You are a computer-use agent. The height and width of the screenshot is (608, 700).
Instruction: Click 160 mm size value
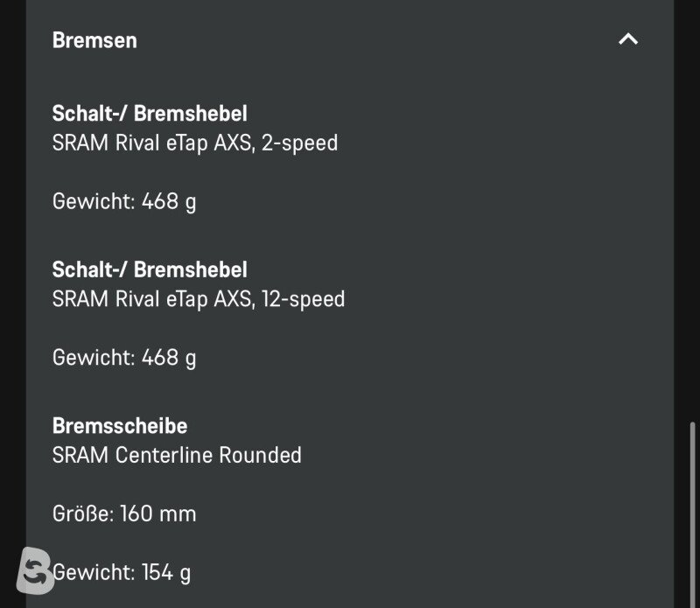click(x=158, y=514)
